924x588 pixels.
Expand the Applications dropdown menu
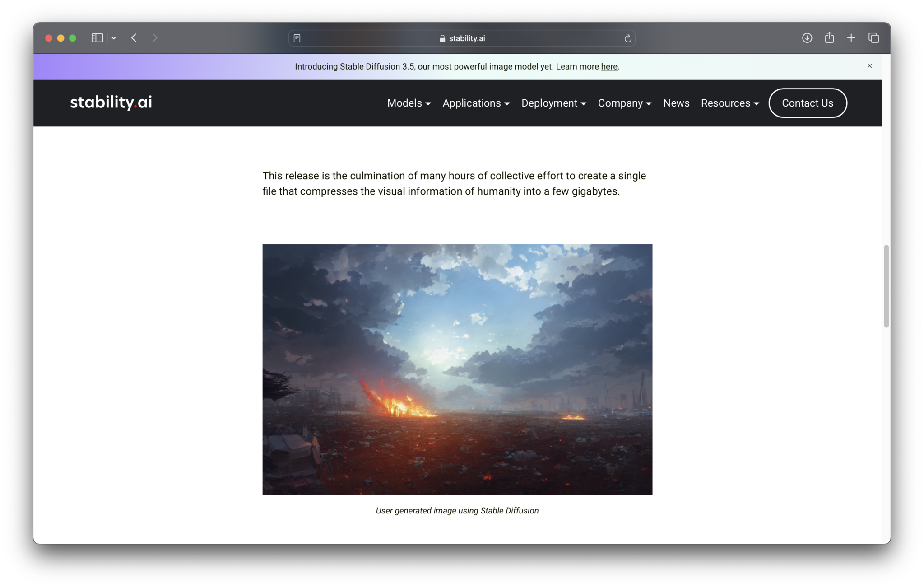tap(476, 103)
